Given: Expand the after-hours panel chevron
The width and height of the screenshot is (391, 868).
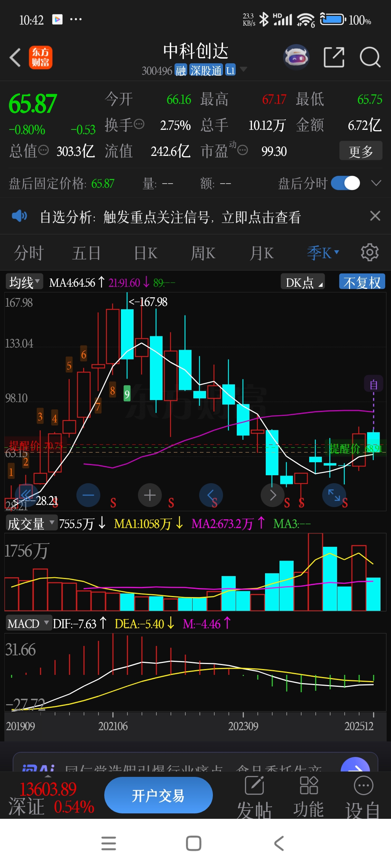Looking at the screenshot, I should [x=376, y=183].
